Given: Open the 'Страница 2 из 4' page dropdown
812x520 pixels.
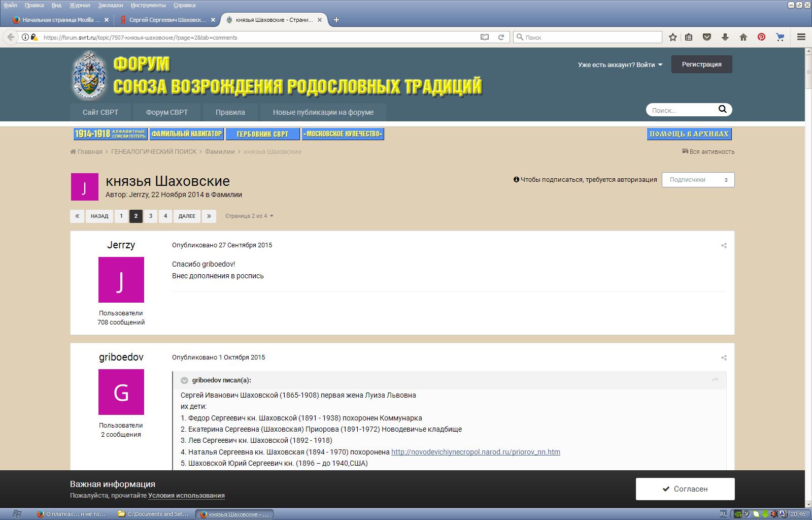Looking at the screenshot, I should coord(249,216).
